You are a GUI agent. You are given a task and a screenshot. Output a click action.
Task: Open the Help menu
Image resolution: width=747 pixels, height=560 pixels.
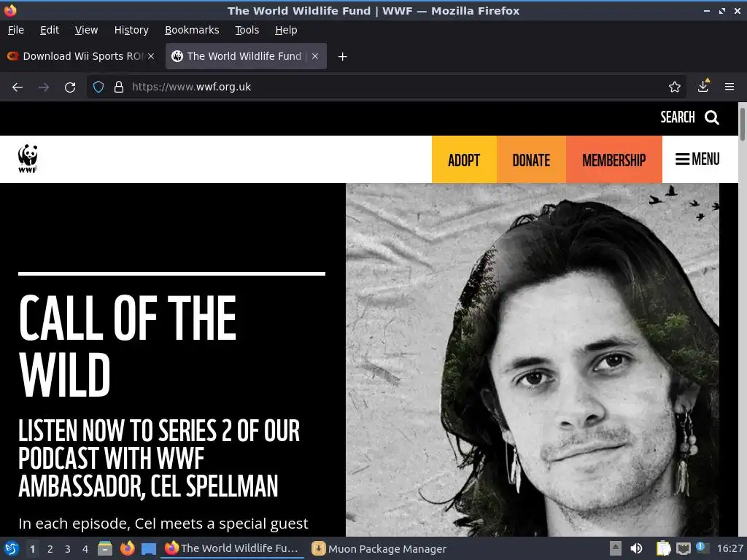286,30
